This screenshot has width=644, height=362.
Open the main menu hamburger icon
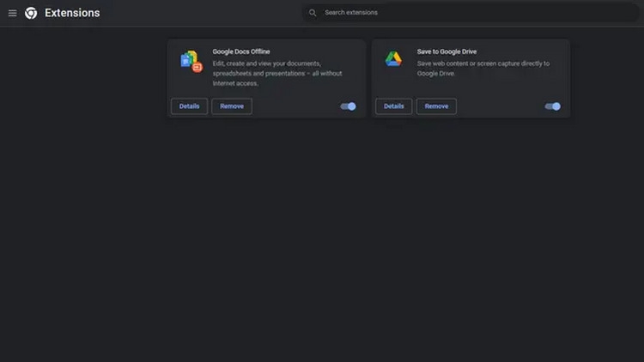tap(12, 13)
